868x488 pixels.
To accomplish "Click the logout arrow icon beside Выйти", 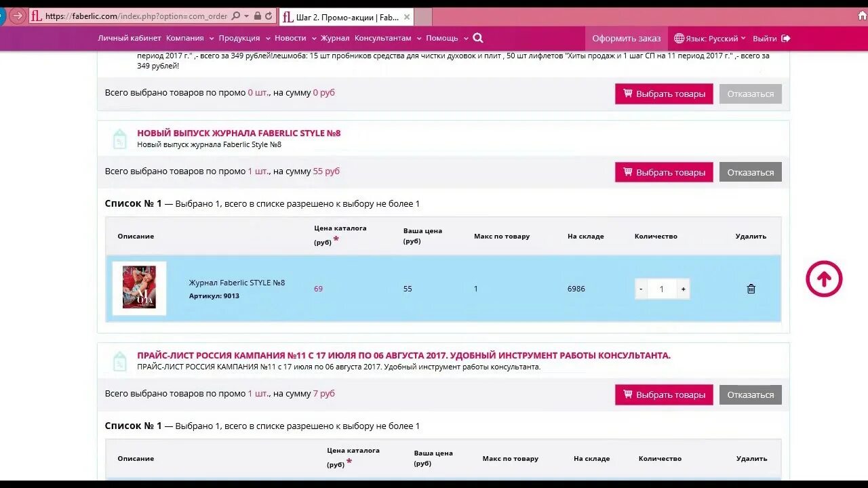I will (786, 39).
